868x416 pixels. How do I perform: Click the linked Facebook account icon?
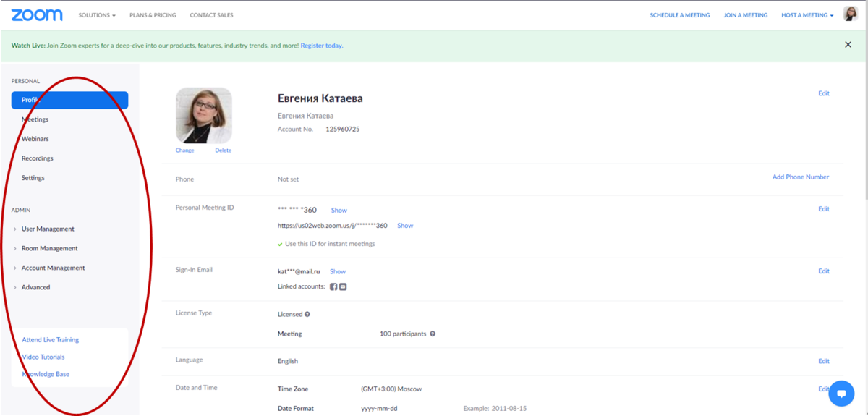[333, 286]
